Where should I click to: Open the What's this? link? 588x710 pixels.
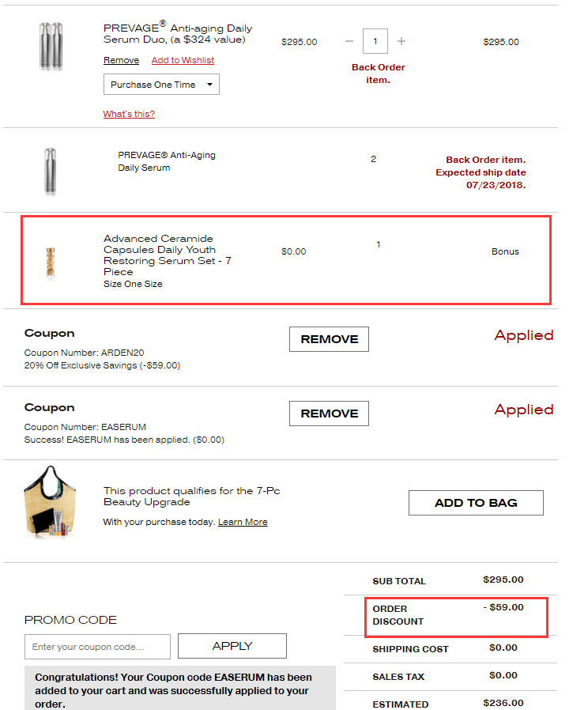tap(129, 114)
